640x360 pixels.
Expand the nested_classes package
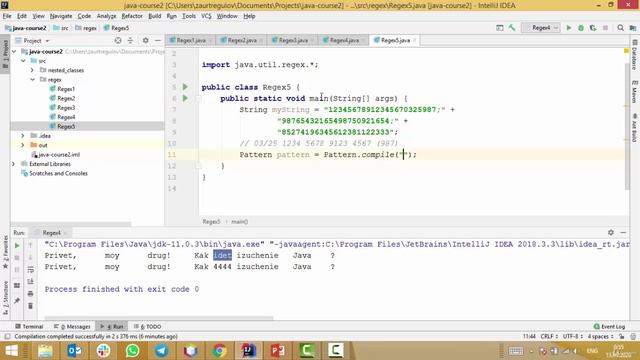[x=32, y=70]
